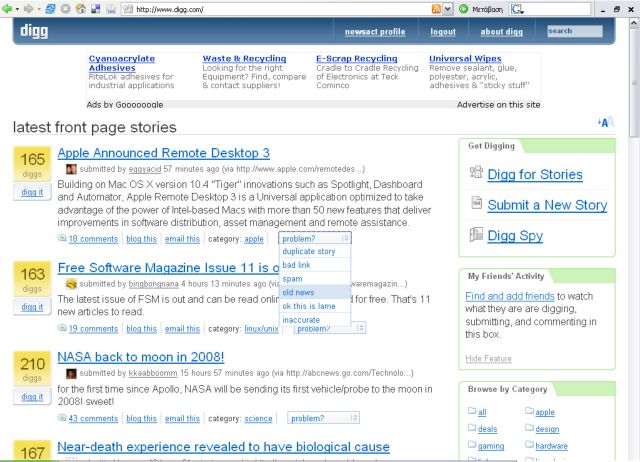Open the address bar history dropdown arrow
The image size is (640, 462).
pyautogui.click(x=448, y=8)
